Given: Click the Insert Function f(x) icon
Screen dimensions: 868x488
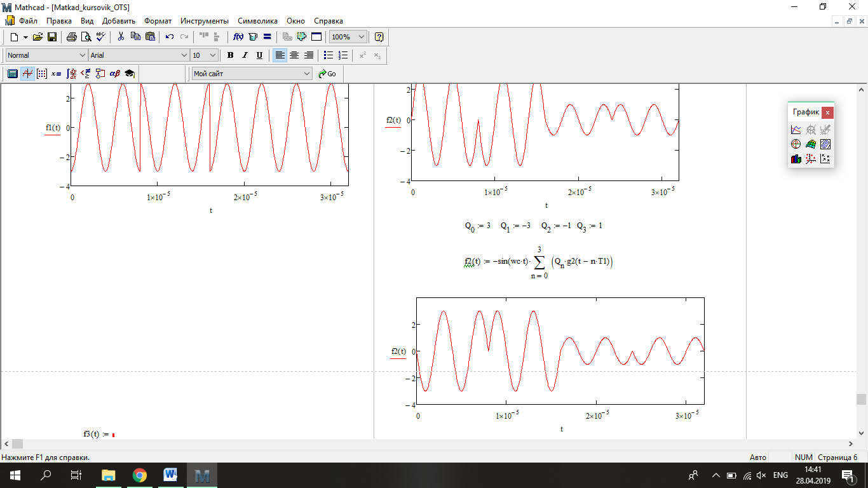Looking at the screenshot, I should click(x=239, y=37).
